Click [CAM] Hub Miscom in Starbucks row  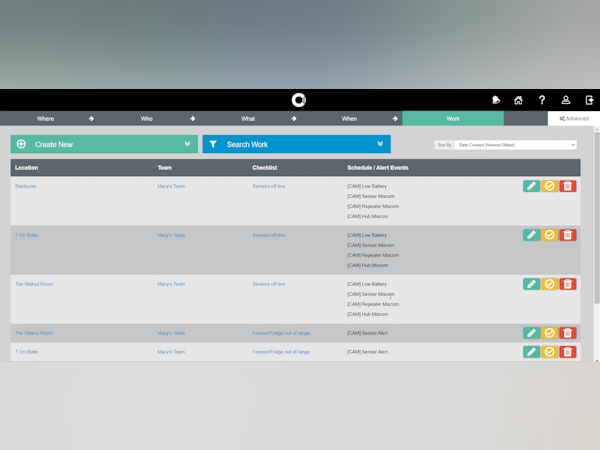367,216
